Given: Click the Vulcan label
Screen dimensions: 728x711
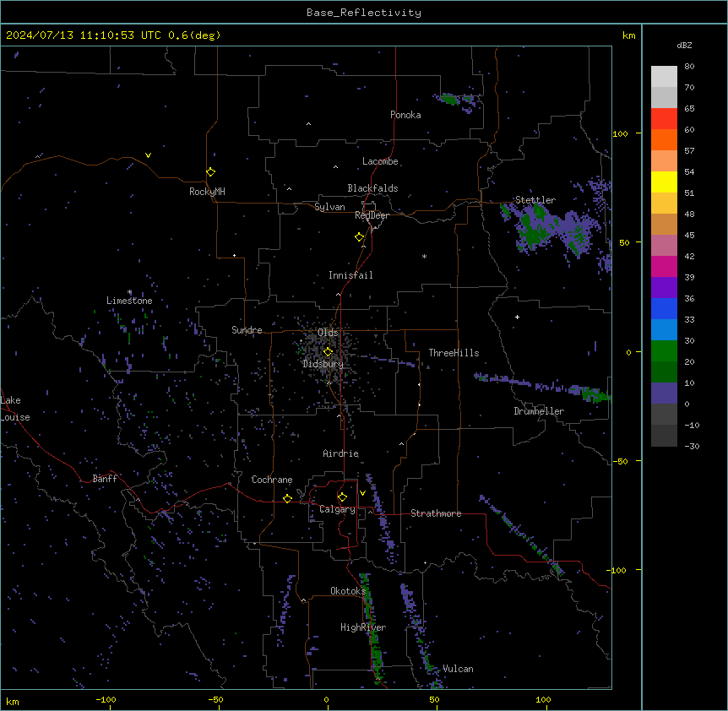Looking at the screenshot, I should (x=458, y=669).
